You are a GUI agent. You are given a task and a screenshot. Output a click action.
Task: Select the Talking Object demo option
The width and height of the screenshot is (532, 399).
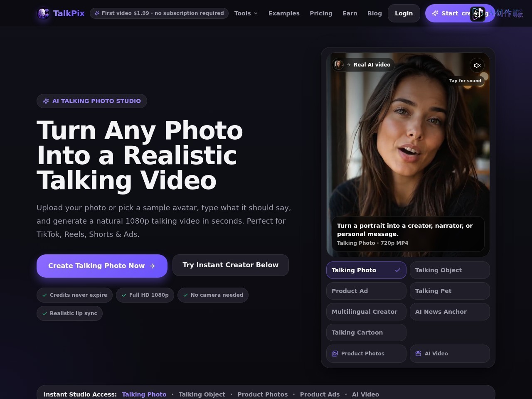pos(450,270)
